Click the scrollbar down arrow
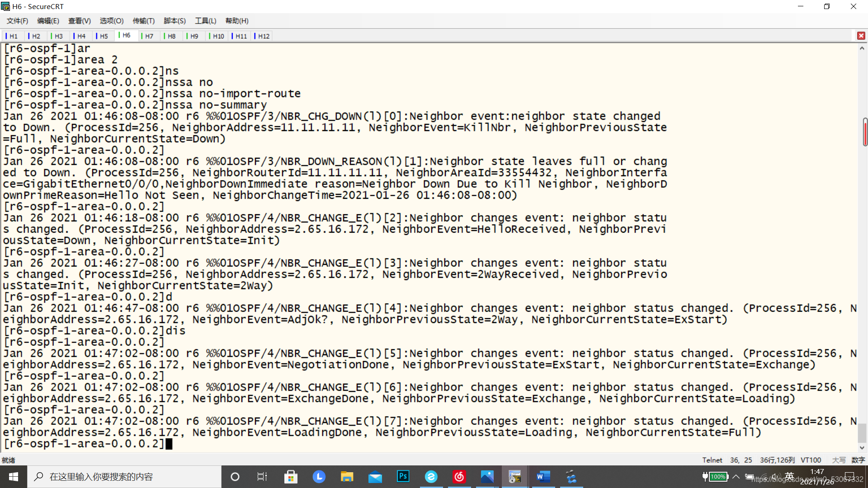The width and height of the screenshot is (868, 488). coord(862,448)
